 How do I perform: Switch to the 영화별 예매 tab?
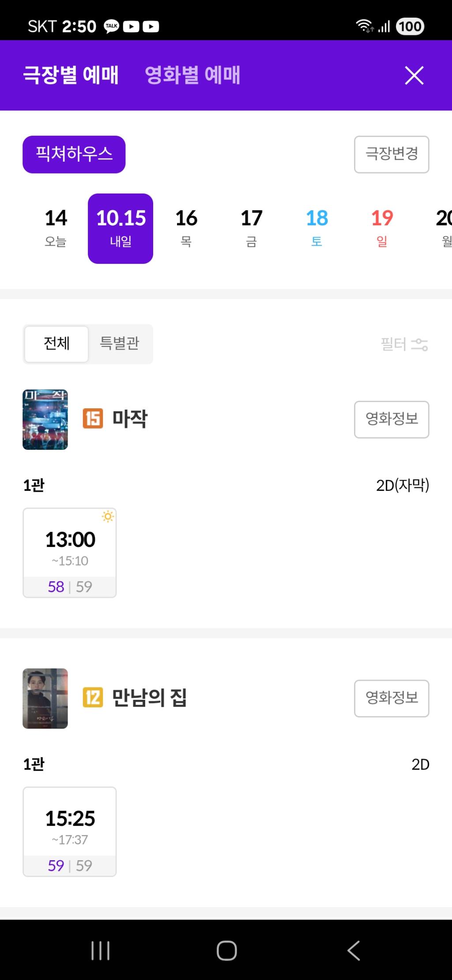click(x=192, y=75)
